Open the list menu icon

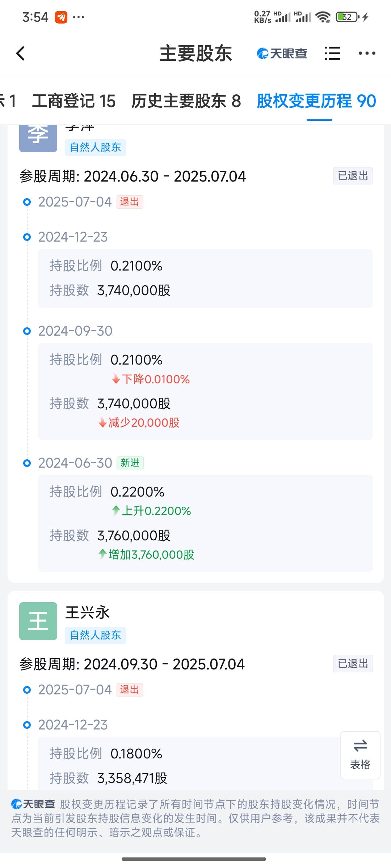tap(332, 54)
